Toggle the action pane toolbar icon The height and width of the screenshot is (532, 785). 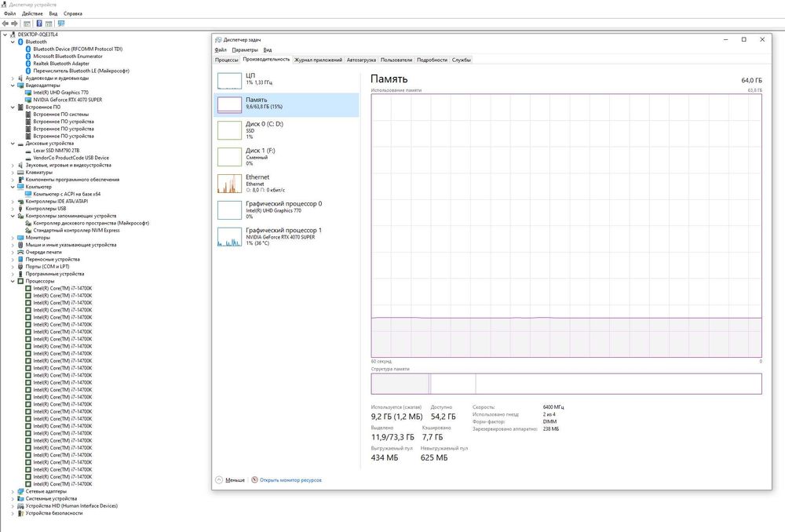[x=49, y=24]
